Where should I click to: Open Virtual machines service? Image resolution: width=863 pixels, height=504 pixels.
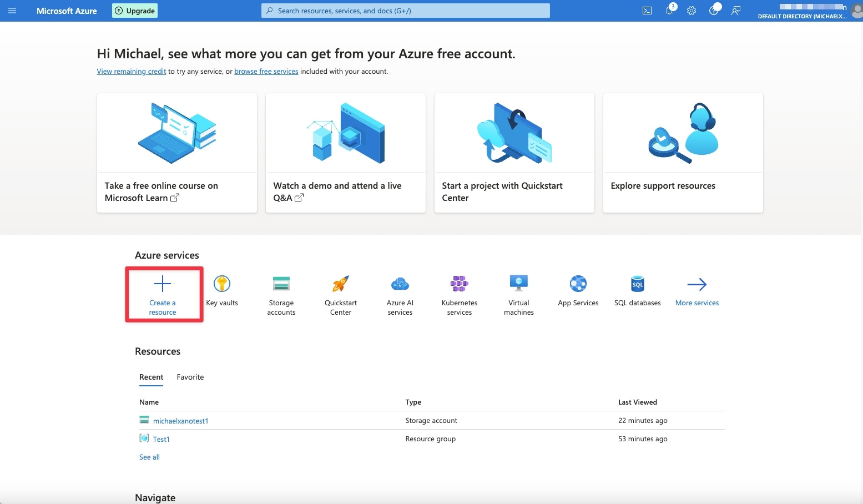pyautogui.click(x=519, y=295)
